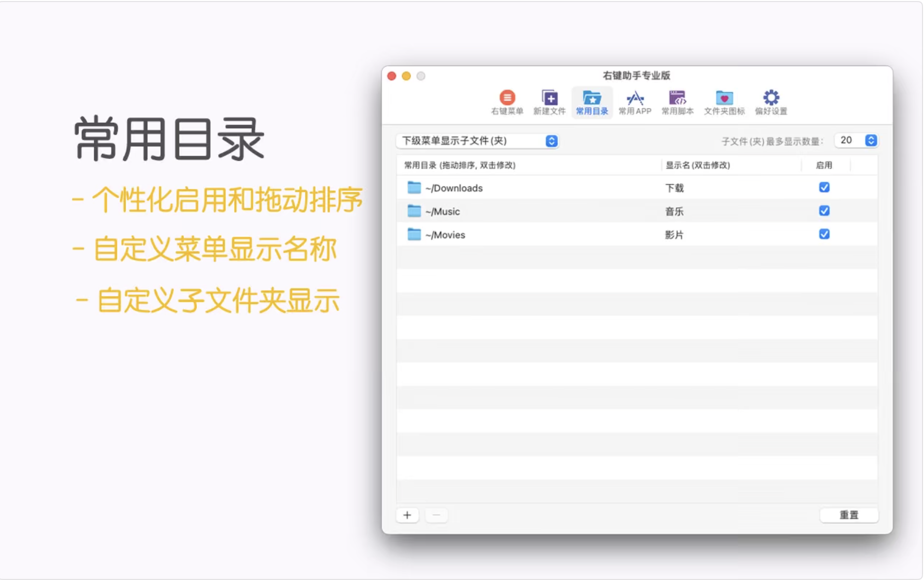Image resolution: width=924 pixels, height=580 pixels.
Task: Disable the ~/Downloads directory entry
Action: coord(823,187)
